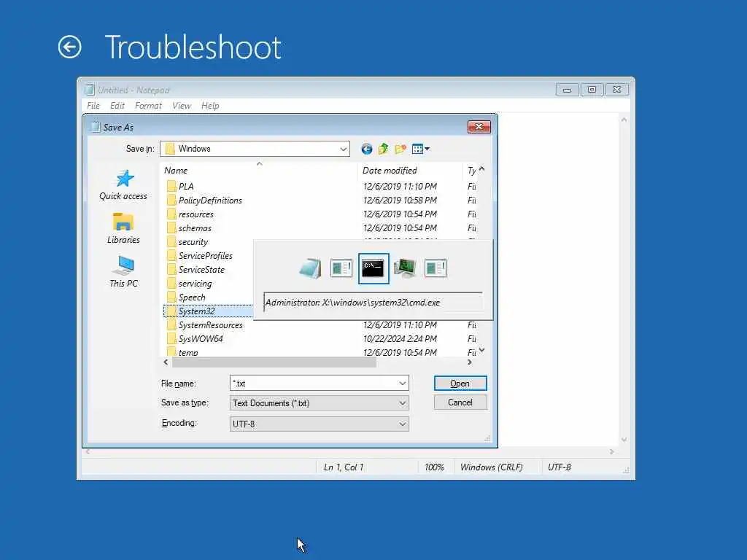Open Notepad Edit menu
The image size is (747, 560).
117,106
